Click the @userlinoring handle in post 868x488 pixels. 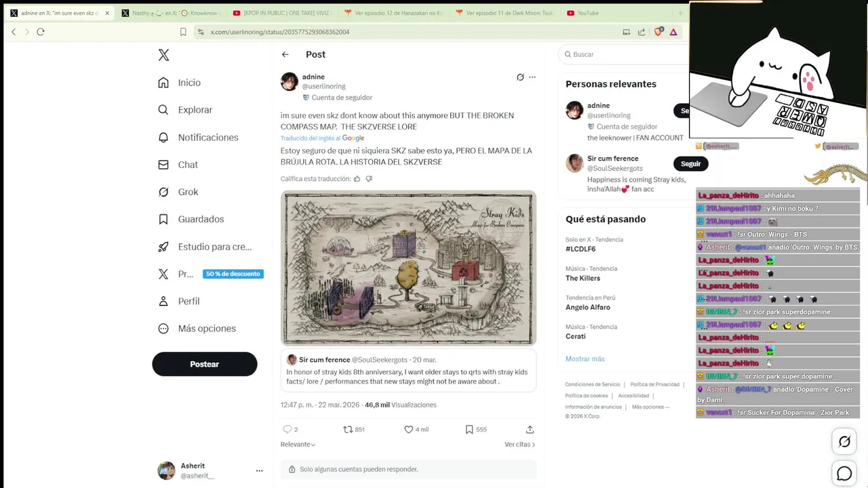[323, 86]
